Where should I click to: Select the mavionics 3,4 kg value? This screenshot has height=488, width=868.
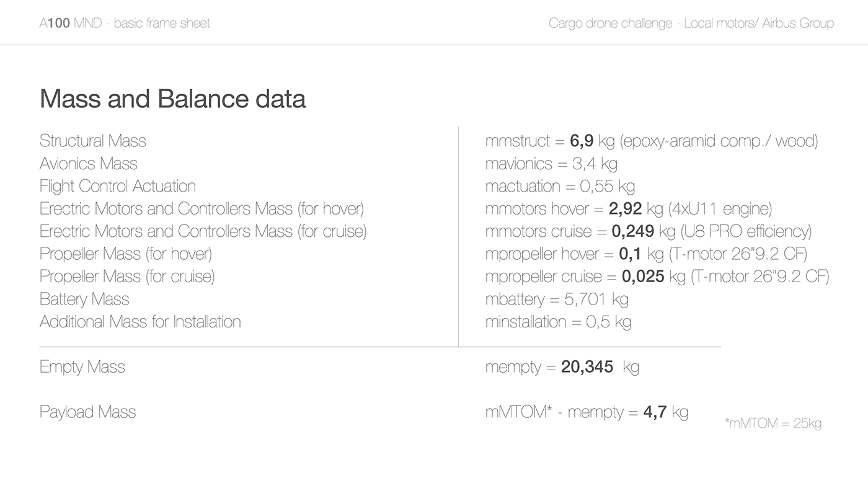click(551, 164)
